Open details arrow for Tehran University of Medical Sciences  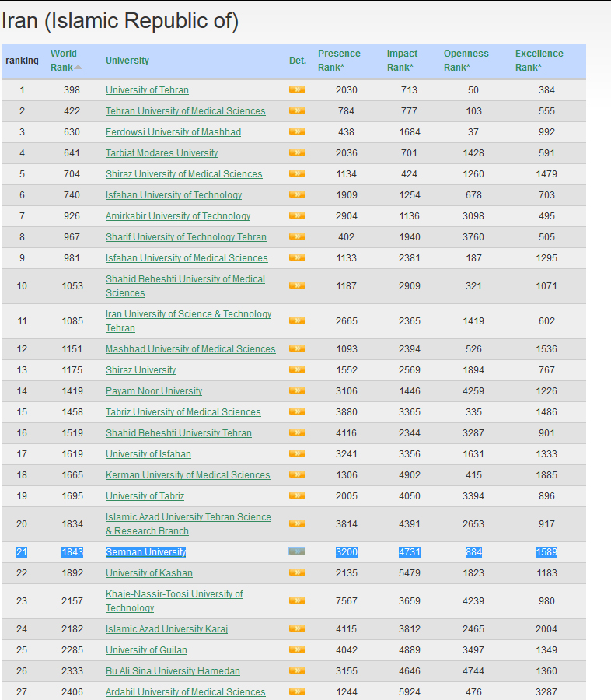coord(297,110)
